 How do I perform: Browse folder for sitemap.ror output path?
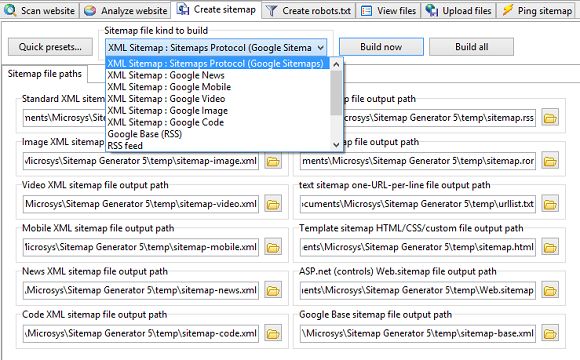[x=550, y=161]
